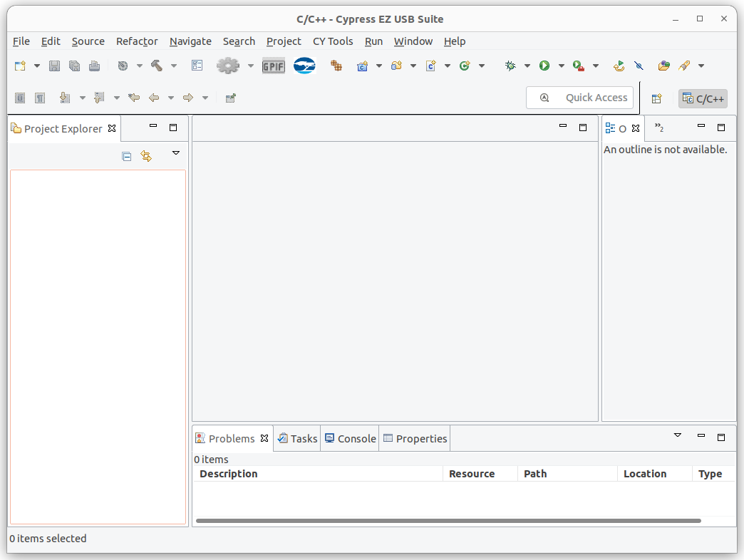Click the New file icon in toolbar

[x=20, y=66]
